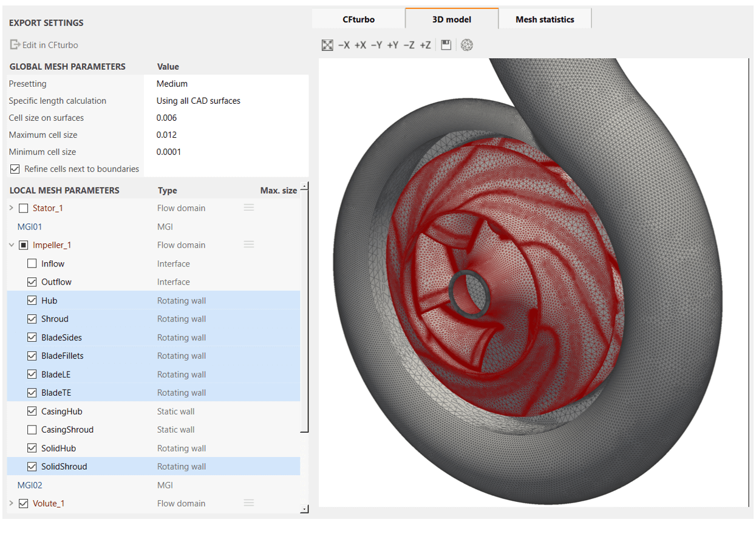Viewport: 756px width, 545px height.
Task: Click the Edit in CFturbo arrow icon
Action: (x=15, y=45)
